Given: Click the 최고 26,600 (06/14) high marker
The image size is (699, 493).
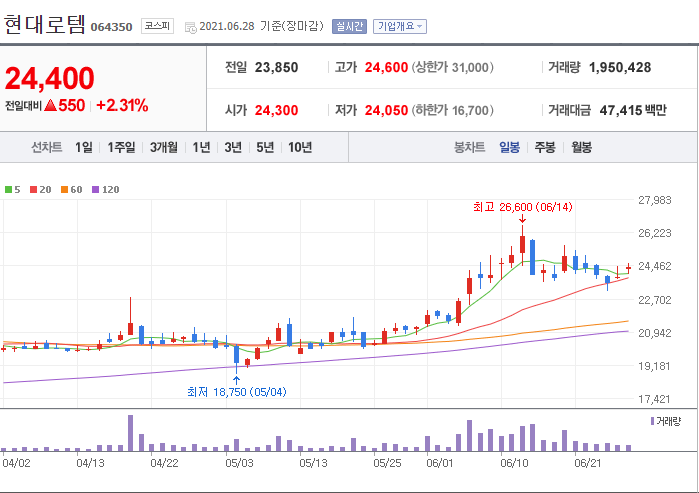Looking at the screenshot, I should click(522, 207).
